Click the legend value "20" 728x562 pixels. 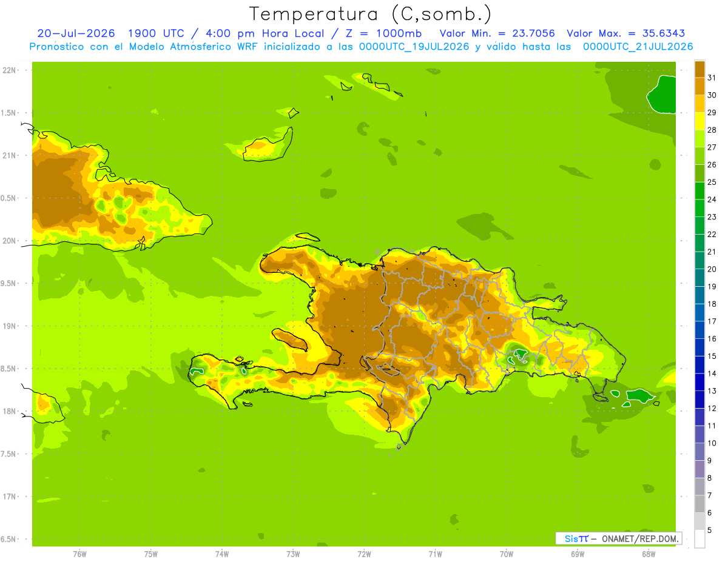pos(712,269)
